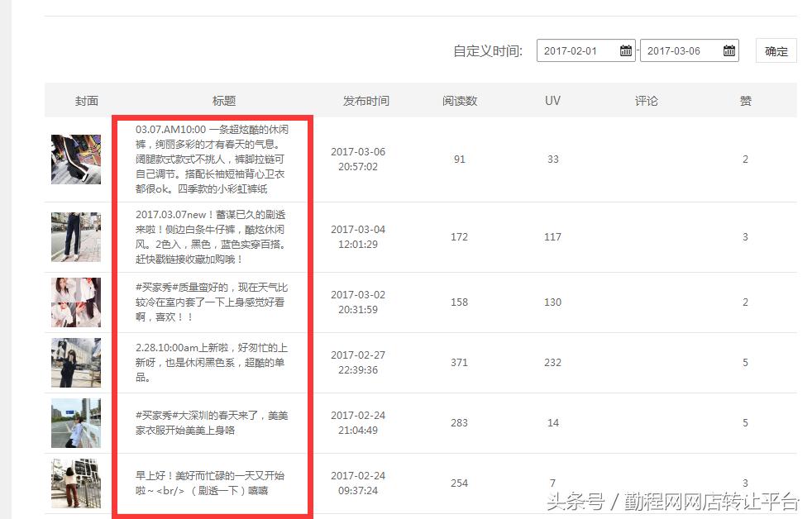This screenshot has height=519, width=812.
Task: Click the 买家秀 质量蛮好 article title
Action: coord(226,302)
